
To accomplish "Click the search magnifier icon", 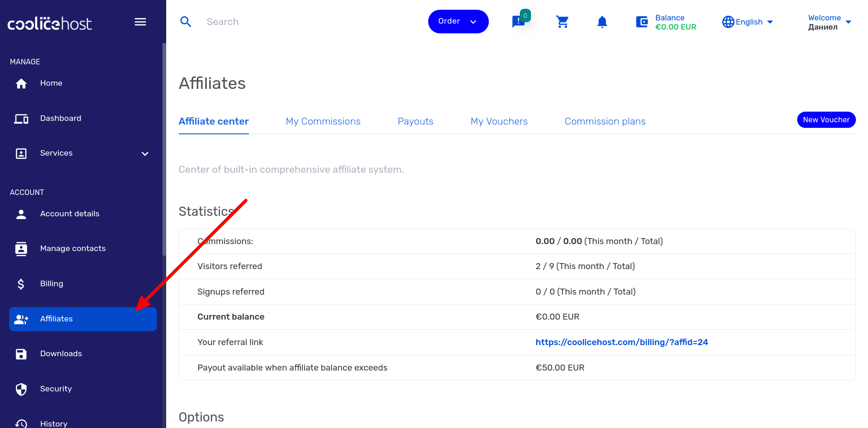I will tap(186, 22).
